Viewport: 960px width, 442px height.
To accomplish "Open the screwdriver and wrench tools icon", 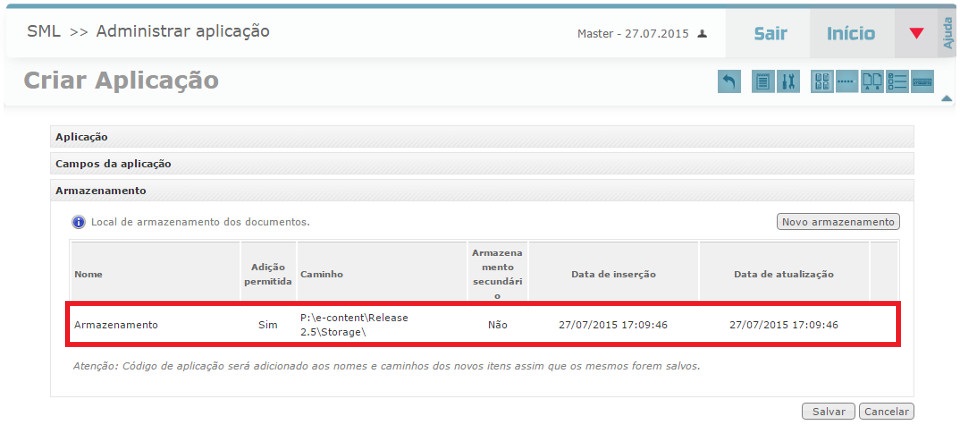I will [789, 81].
